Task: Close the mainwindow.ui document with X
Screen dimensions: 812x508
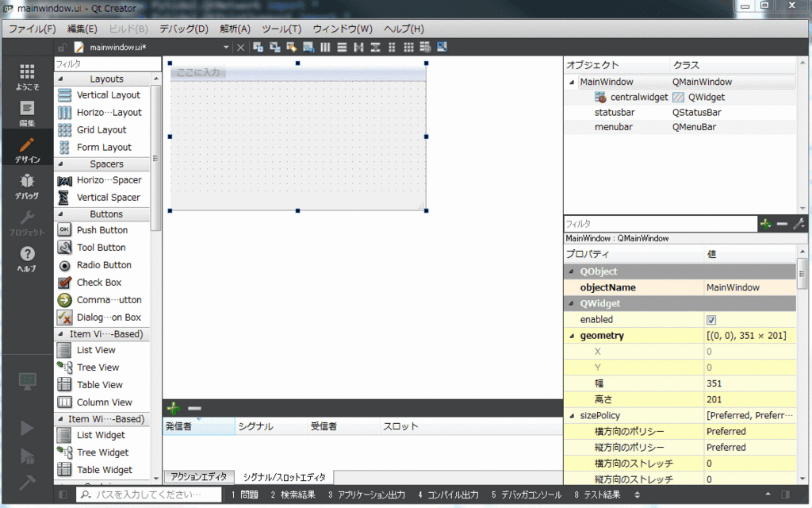Action: (x=241, y=47)
